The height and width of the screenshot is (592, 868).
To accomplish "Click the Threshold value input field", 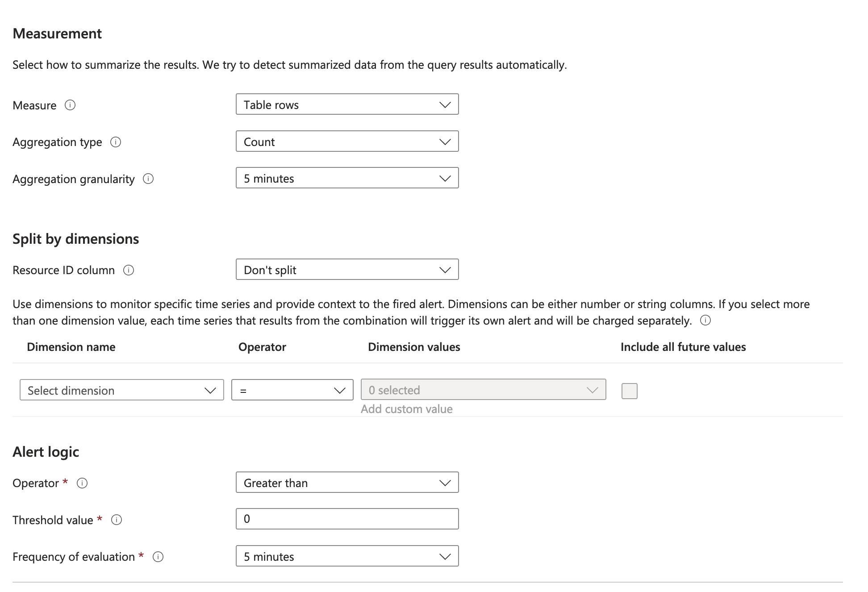I will click(347, 519).
